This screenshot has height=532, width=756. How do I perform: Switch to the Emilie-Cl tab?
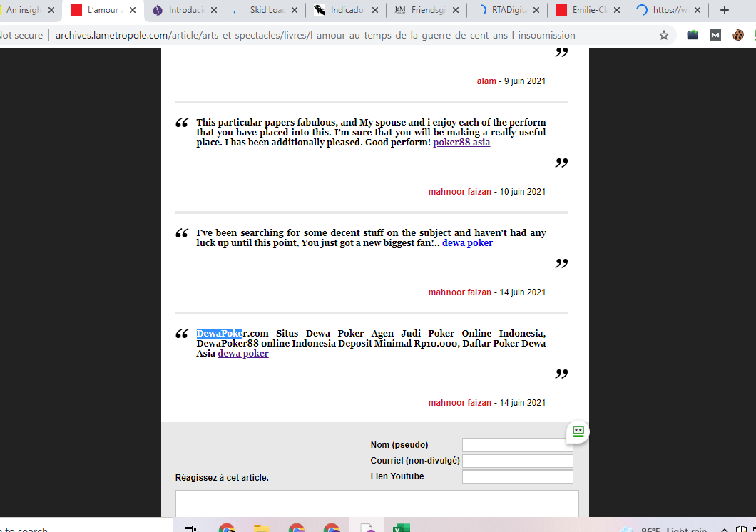[585, 11]
